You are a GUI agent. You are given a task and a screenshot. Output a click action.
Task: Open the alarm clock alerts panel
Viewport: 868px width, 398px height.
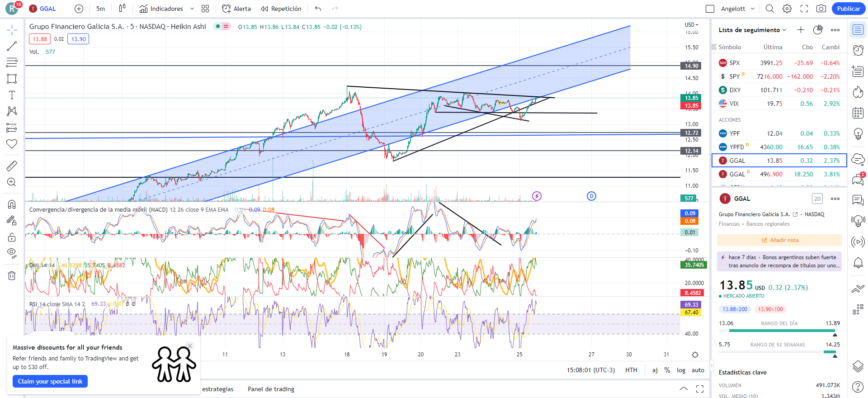[x=858, y=50]
